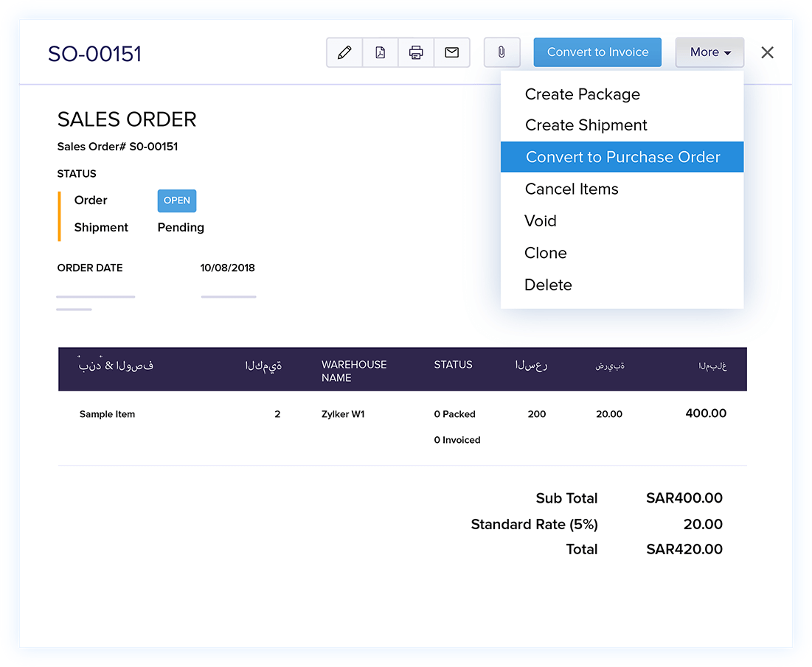Click the SO-00151 header title

94,54
